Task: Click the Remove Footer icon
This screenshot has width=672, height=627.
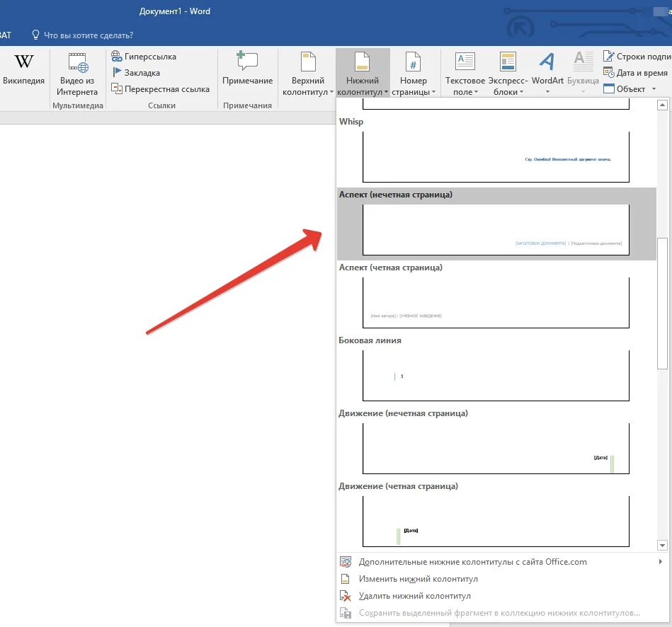Action: click(345, 596)
